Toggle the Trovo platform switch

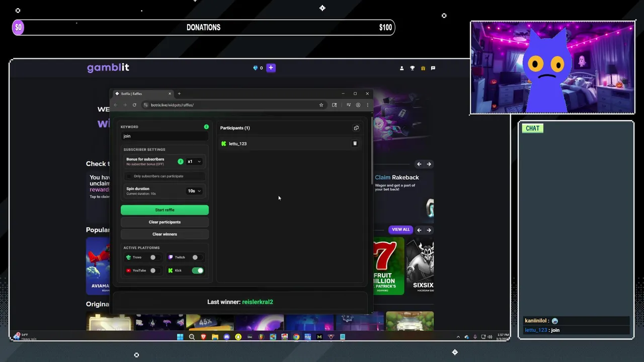click(155, 257)
